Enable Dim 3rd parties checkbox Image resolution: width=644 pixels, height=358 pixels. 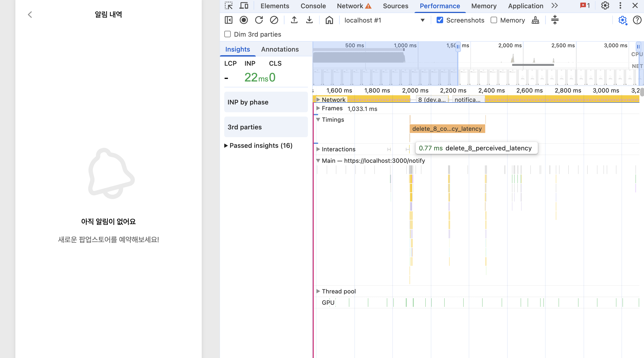click(x=228, y=34)
